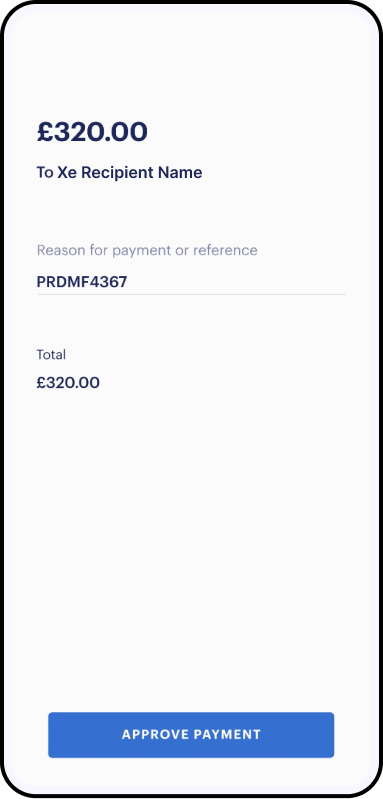The height and width of the screenshot is (799, 383).
Task: Click the pound sign in the heading amount
Action: click(x=45, y=132)
